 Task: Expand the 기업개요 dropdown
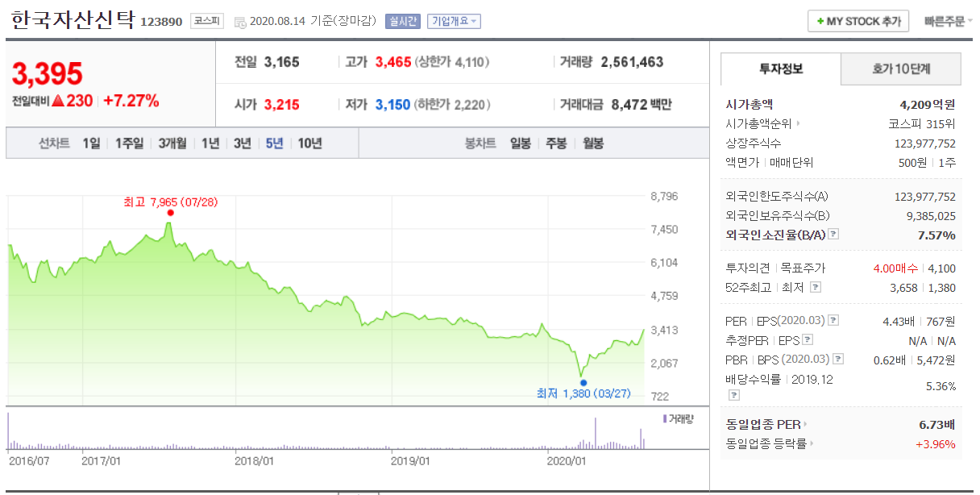point(453,21)
